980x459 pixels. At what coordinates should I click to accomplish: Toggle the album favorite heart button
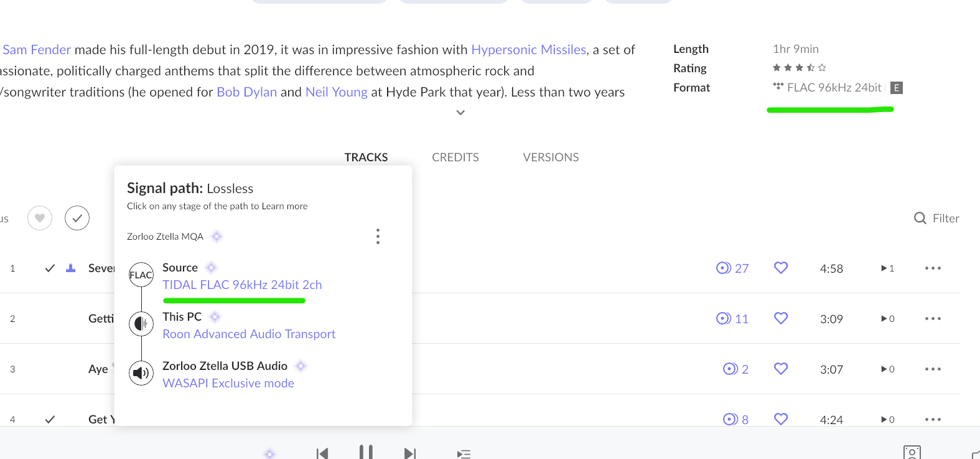pos(40,218)
